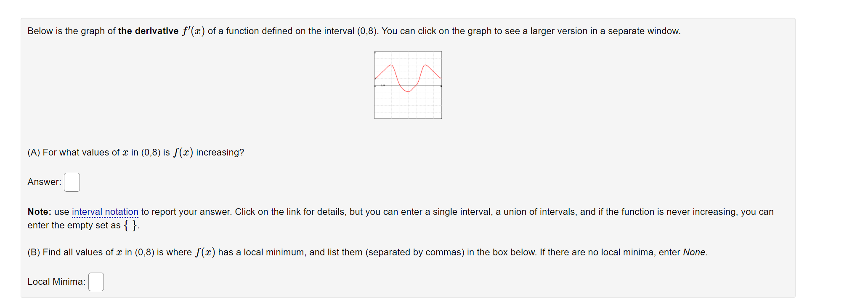Focus the Local Minima input box
The width and height of the screenshot is (868, 308).
pyautogui.click(x=96, y=282)
